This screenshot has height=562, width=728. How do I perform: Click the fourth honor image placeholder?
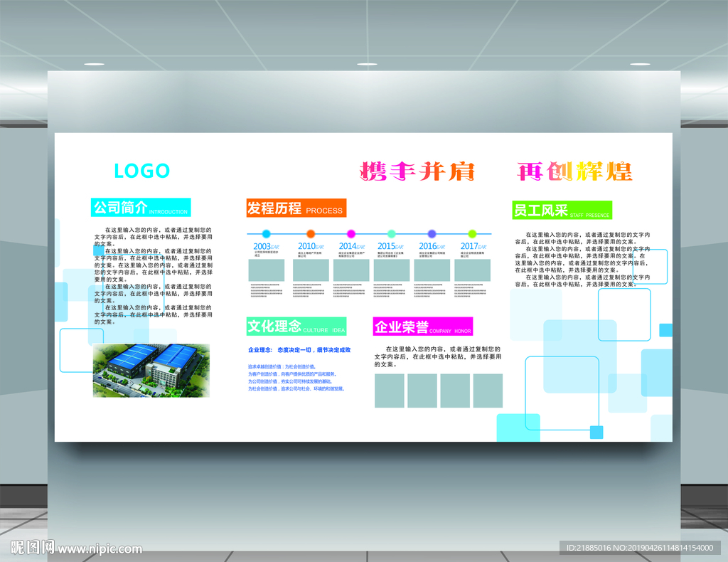488,391
